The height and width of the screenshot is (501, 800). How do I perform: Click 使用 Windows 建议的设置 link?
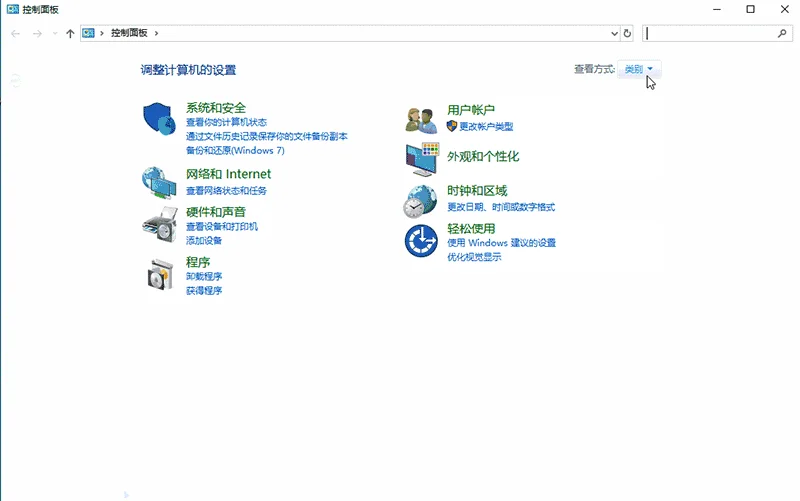501,242
